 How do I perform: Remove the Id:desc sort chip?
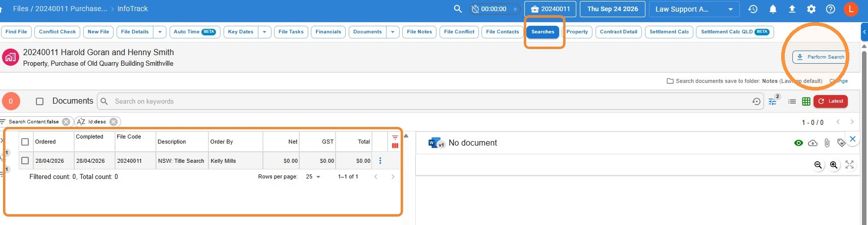click(x=114, y=122)
